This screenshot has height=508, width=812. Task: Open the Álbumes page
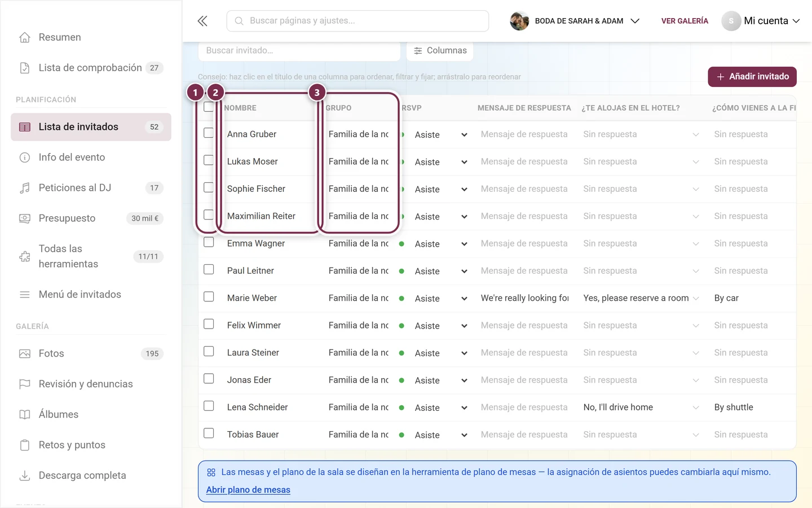pyautogui.click(x=91, y=415)
